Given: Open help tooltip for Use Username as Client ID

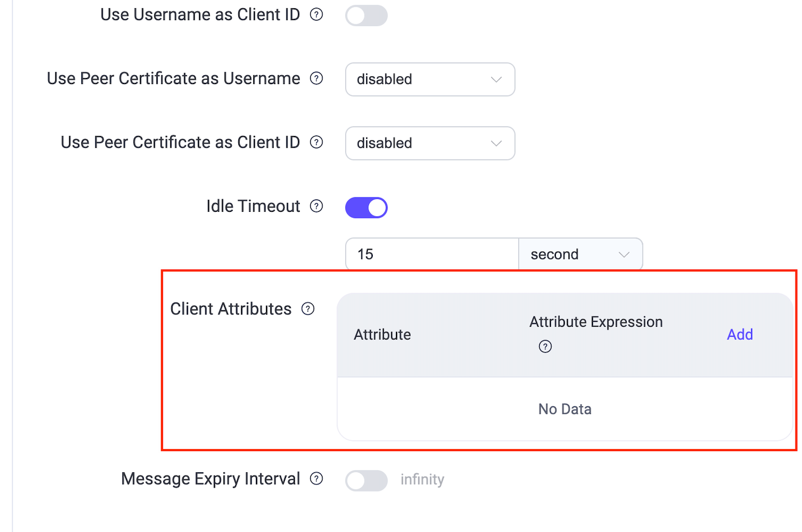Looking at the screenshot, I should click(x=316, y=14).
